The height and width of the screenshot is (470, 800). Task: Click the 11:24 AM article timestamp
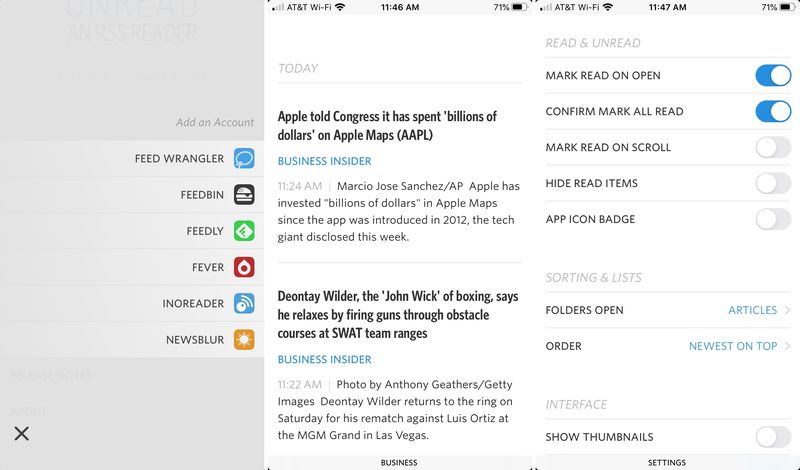[299, 186]
